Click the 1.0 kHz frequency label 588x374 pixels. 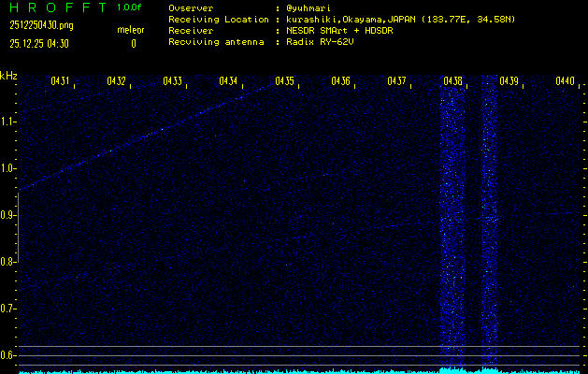tap(8, 168)
